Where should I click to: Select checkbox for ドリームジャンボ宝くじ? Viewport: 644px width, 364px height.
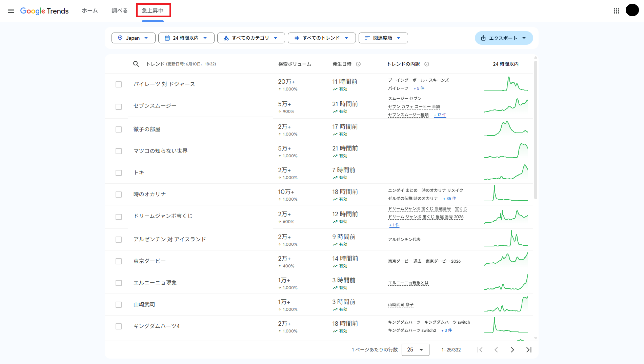(119, 217)
